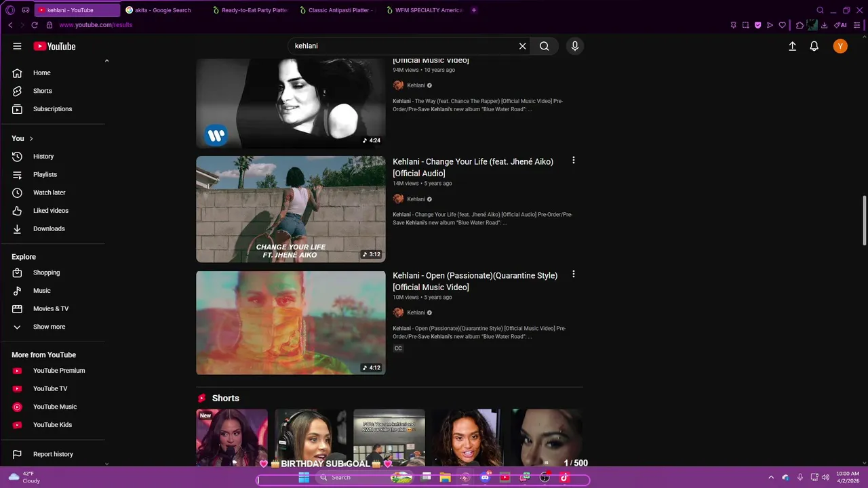Expand the You section chevron

tap(31, 138)
